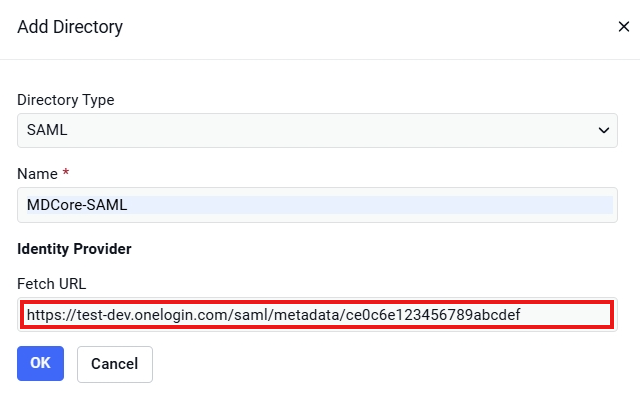
Task: Click the empty middle of Directory Type selector
Action: point(327,130)
